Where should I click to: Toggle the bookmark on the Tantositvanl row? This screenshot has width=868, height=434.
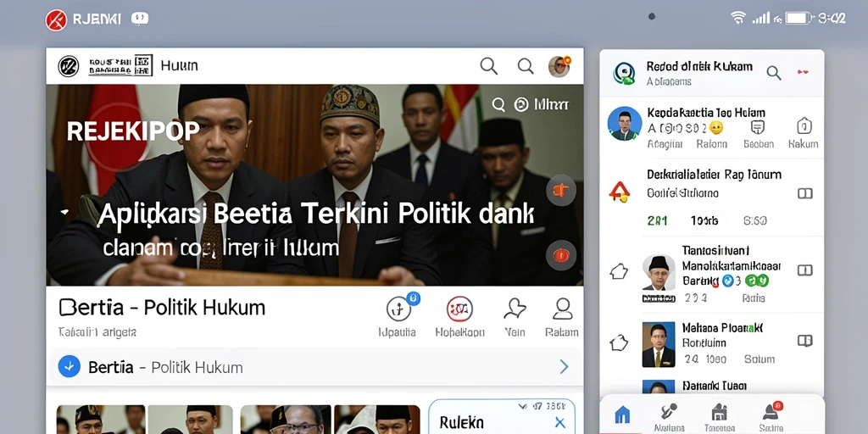804,270
